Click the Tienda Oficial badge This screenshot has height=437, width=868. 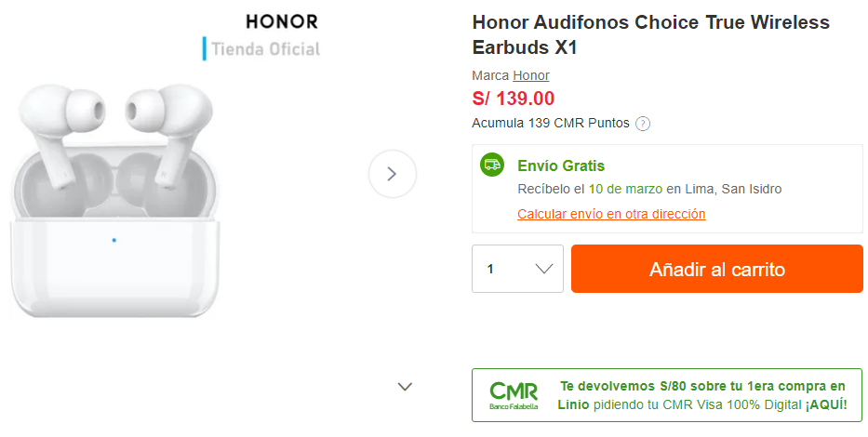(x=262, y=49)
